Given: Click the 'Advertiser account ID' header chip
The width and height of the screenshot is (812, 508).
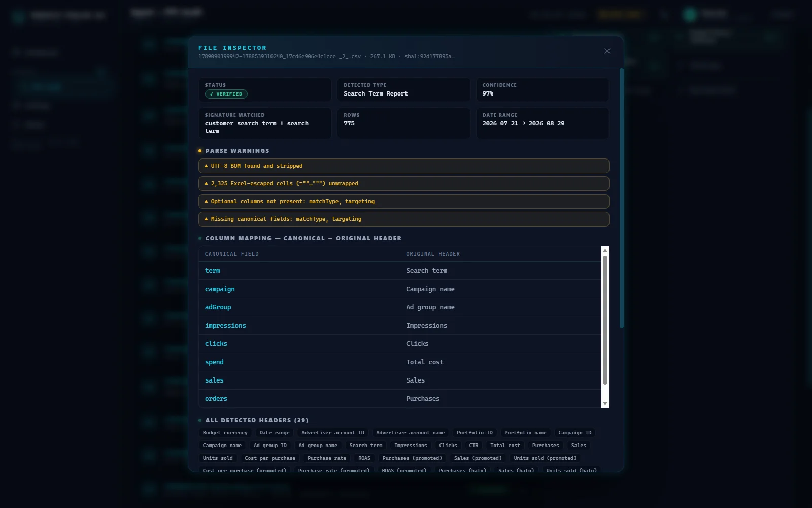Looking at the screenshot, I should coord(333,433).
